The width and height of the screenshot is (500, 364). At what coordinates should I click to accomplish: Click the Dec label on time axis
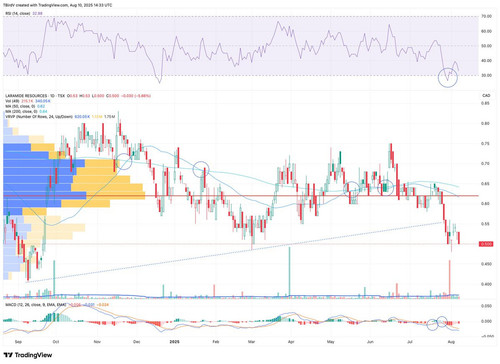[x=136, y=342]
